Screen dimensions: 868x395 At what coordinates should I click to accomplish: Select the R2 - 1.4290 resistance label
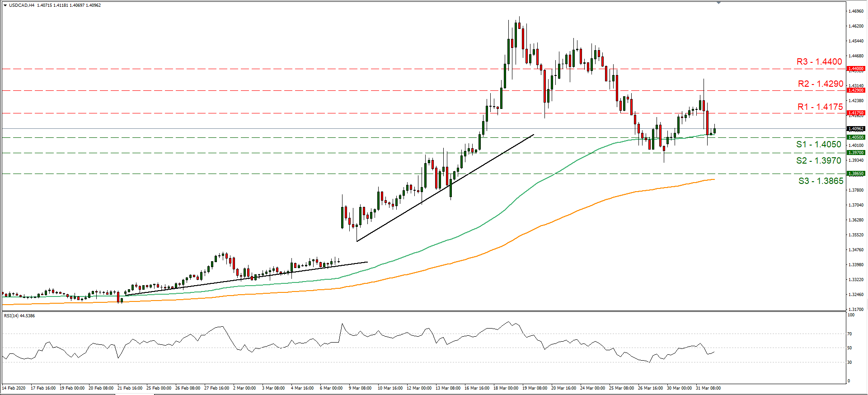[821, 84]
